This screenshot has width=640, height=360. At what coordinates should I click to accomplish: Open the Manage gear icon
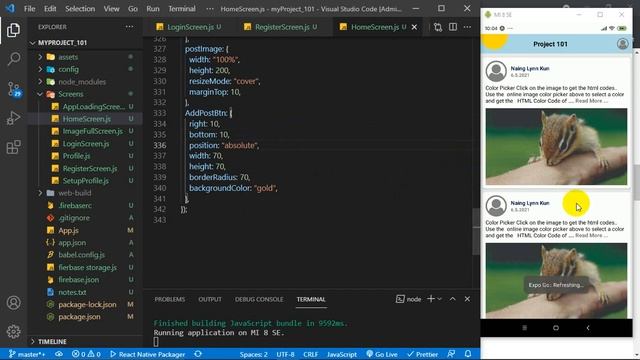[13, 331]
